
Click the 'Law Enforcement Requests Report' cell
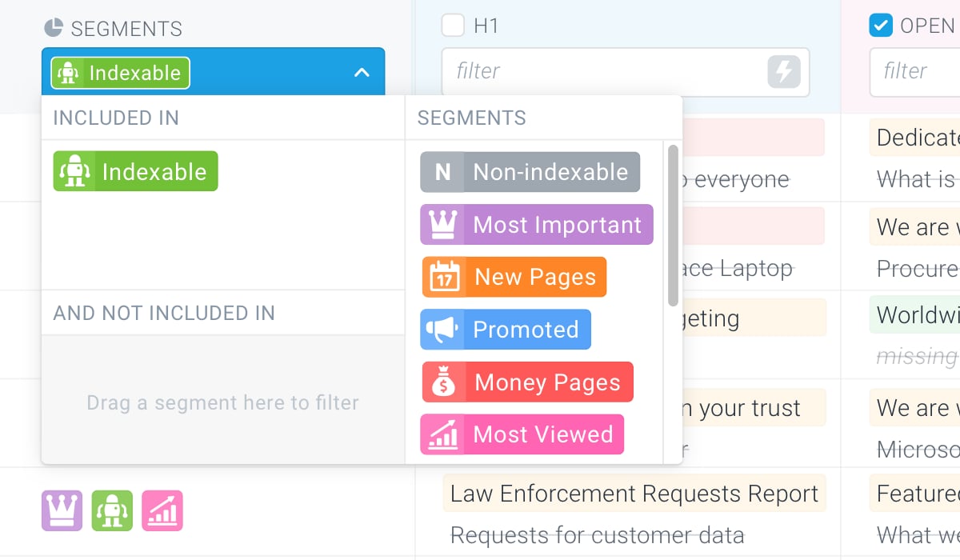(x=634, y=494)
